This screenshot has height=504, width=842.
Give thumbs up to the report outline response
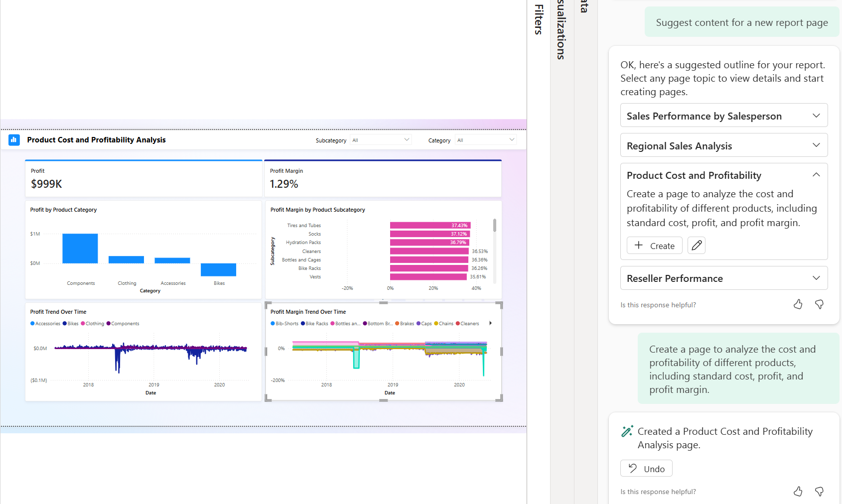tap(798, 304)
